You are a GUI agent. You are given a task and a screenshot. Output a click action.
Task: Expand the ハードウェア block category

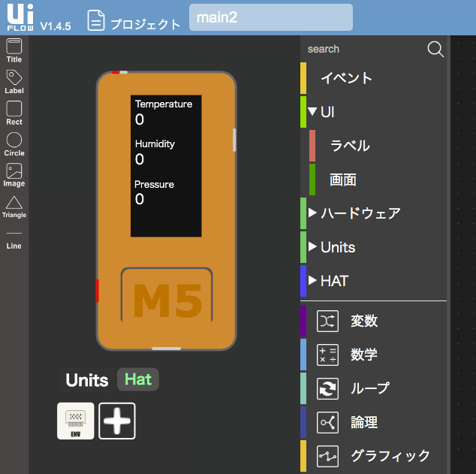(313, 213)
